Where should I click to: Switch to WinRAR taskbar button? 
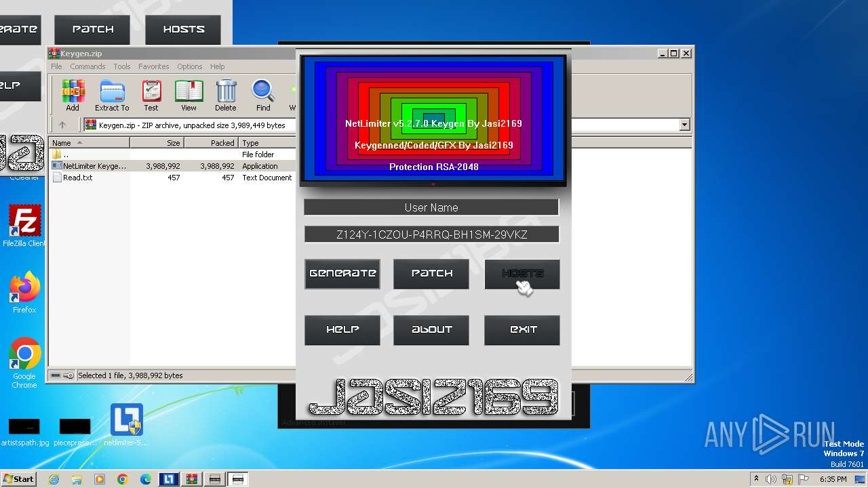point(192,479)
